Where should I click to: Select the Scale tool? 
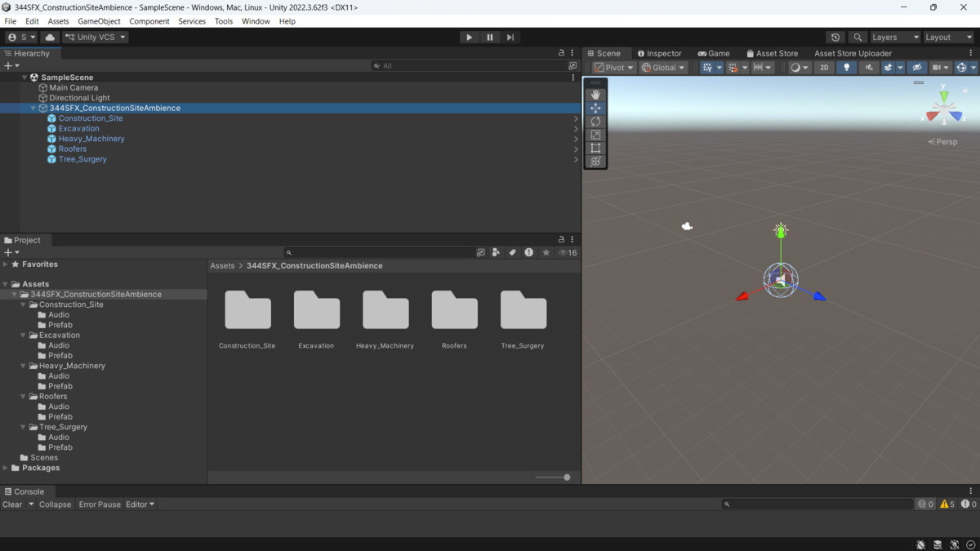tap(595, 135)
